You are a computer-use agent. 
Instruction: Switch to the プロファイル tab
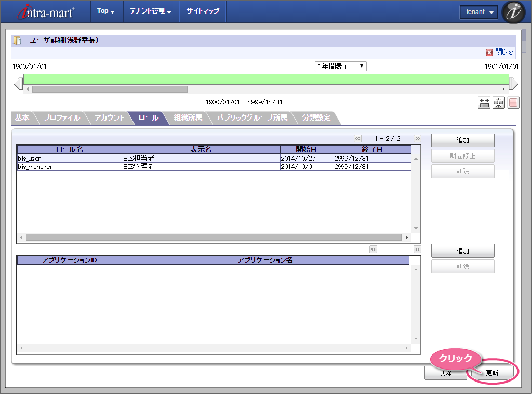pos(62,118)
